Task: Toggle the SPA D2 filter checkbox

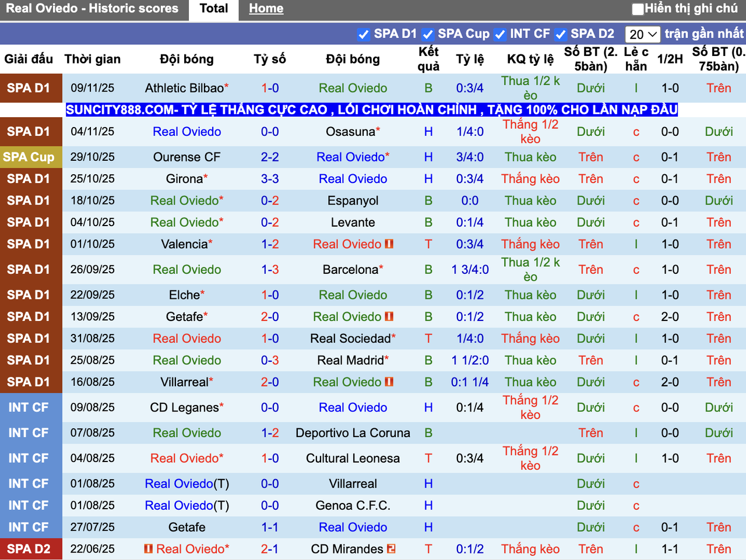Action: (x=561, y=34)
